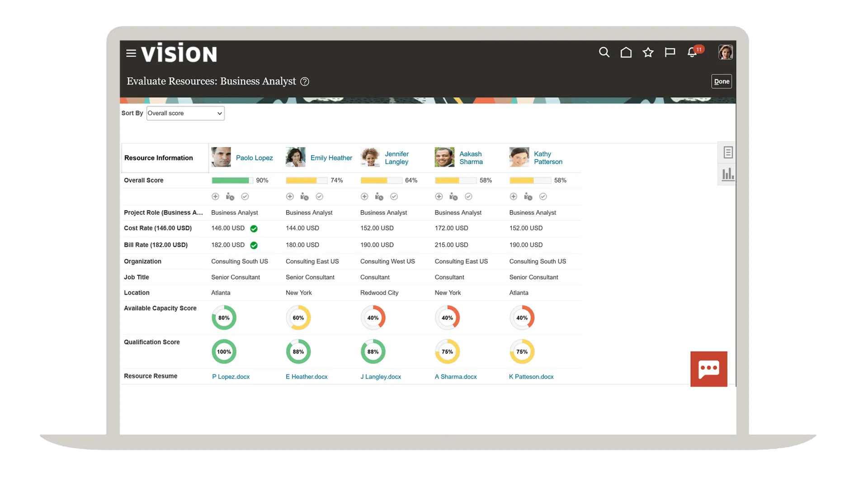Open the red feedback chat widget
This screenshot has width=868, height=490.
coord(708,369)
